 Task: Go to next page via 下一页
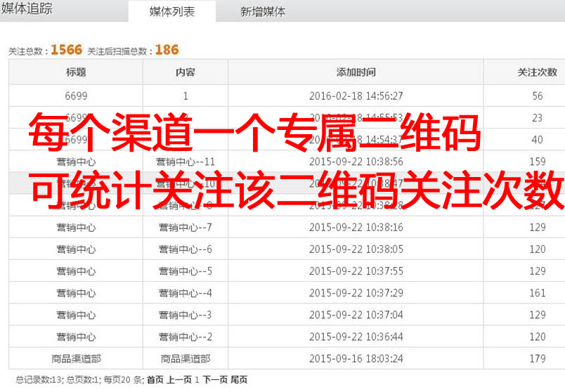215,380
